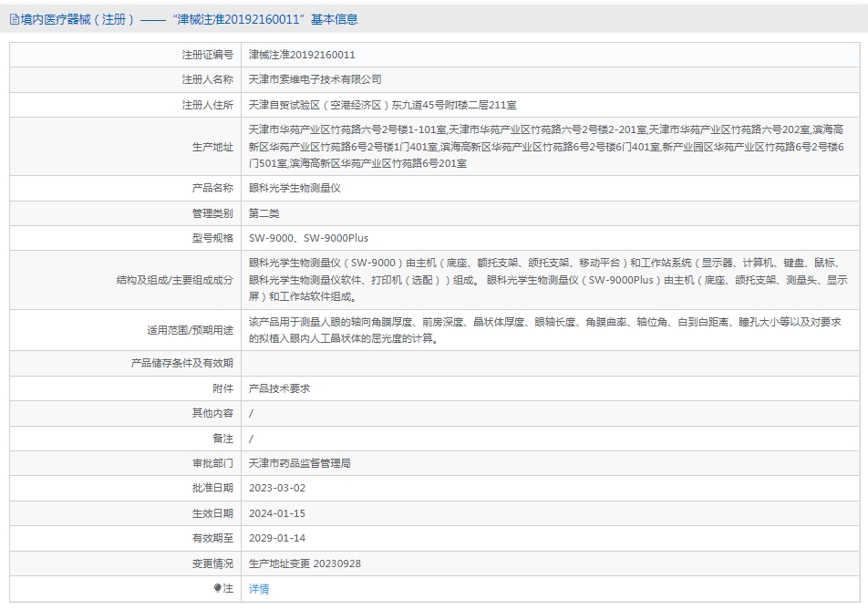The height and width of the screenshot is (610, 868).
Task: Click the 注册人住所 label
Action: [x=208, y=105]
